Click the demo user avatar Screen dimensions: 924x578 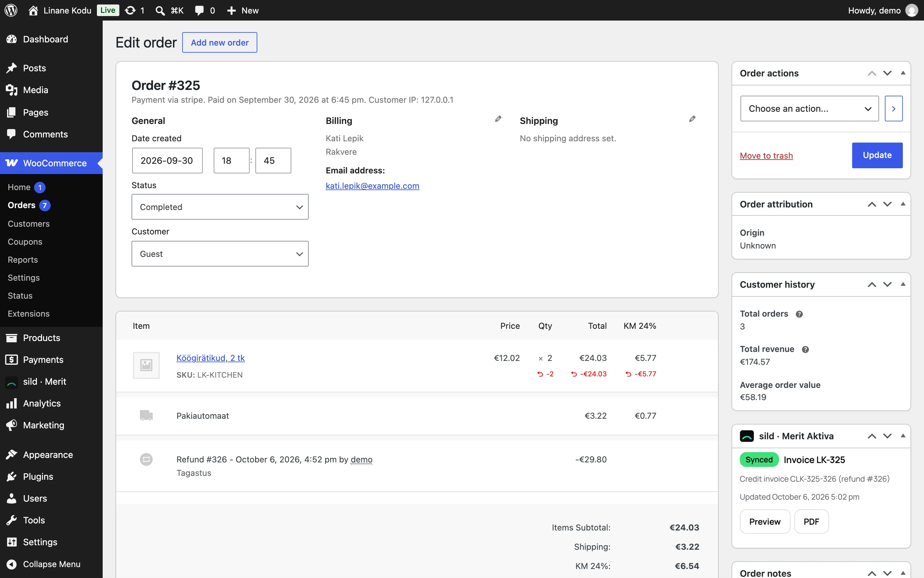click(x=911, y=10)
